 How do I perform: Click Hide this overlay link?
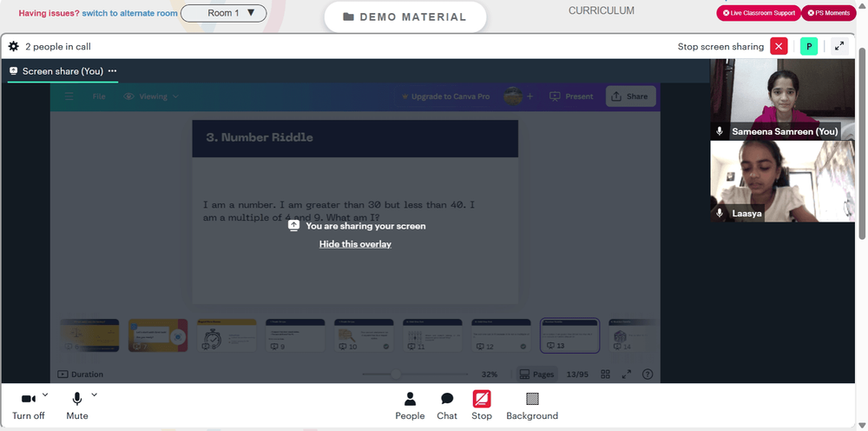click(355, 244)
